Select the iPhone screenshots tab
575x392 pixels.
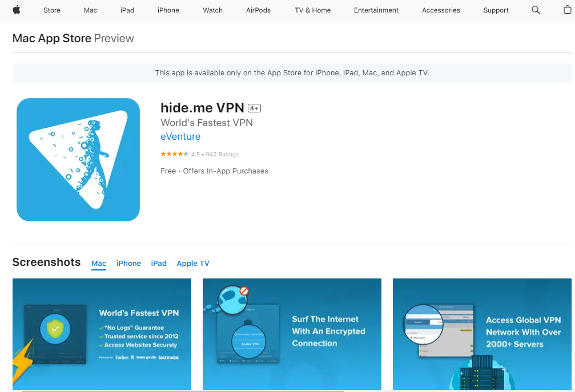[128, 264]
